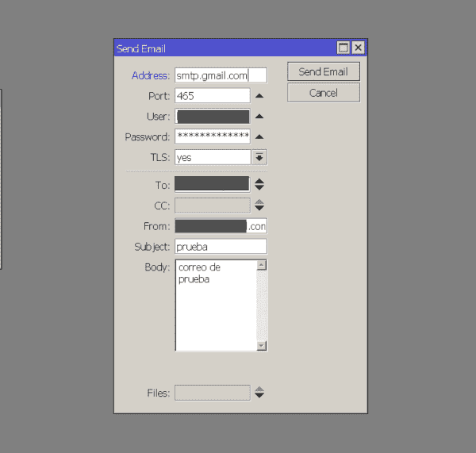Click the Files up arrow
This screenshot has height=453, width=476.
tap(259, 389)
